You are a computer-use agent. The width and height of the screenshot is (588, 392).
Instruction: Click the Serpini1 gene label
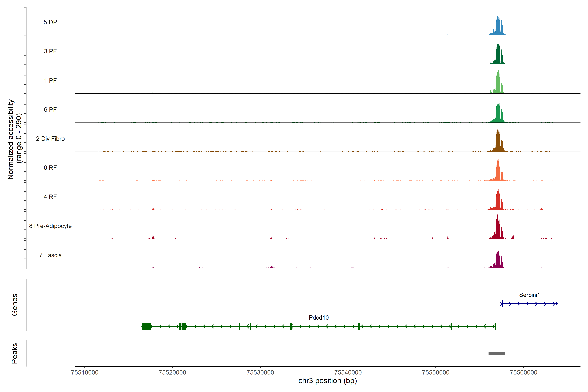529,295
